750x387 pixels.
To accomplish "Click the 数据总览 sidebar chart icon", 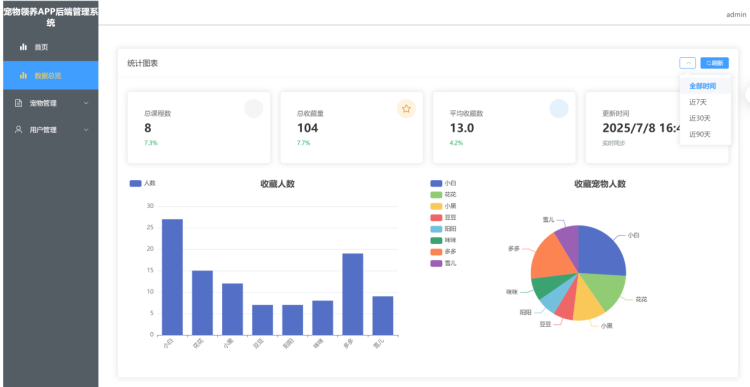I will click(x=23, y=76).
